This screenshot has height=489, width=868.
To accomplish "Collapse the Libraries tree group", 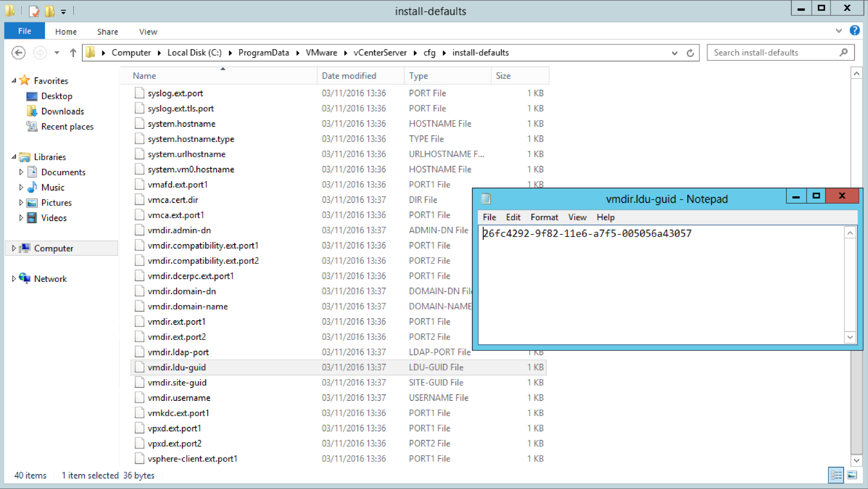I will click(14, 156).
